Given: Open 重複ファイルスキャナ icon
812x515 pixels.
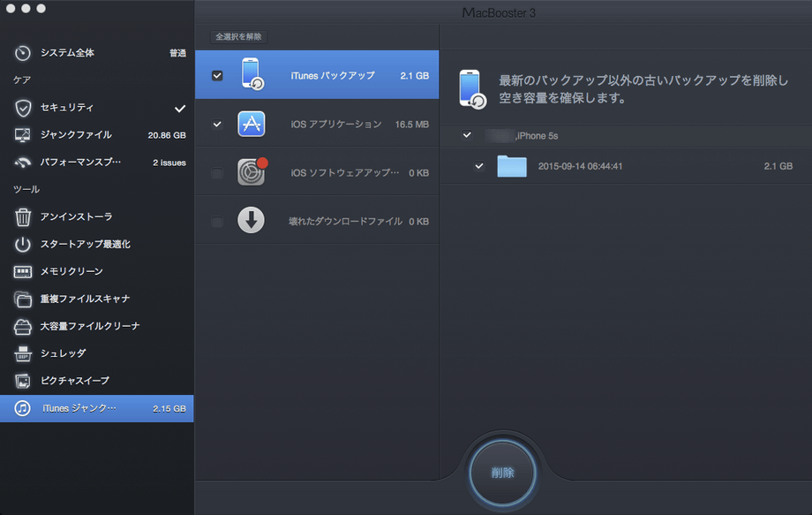Looking at the screenshot, I should pyautogui.click(x=23, y=299).
